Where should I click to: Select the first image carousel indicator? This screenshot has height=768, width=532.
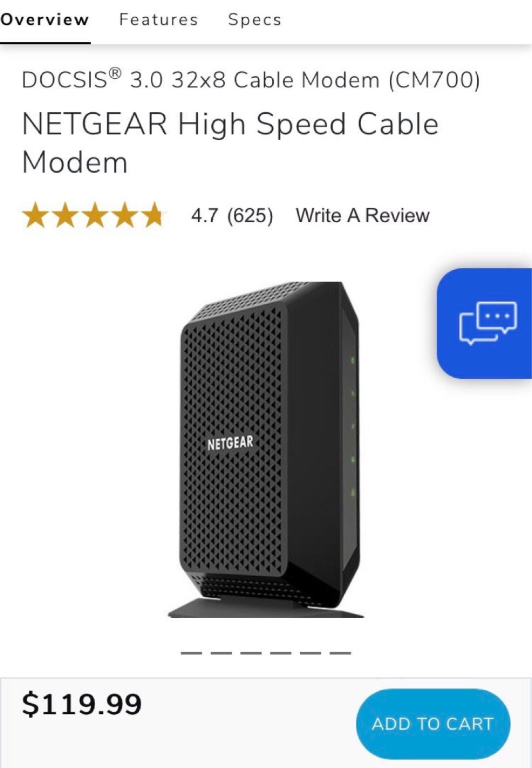click(191, 653)
